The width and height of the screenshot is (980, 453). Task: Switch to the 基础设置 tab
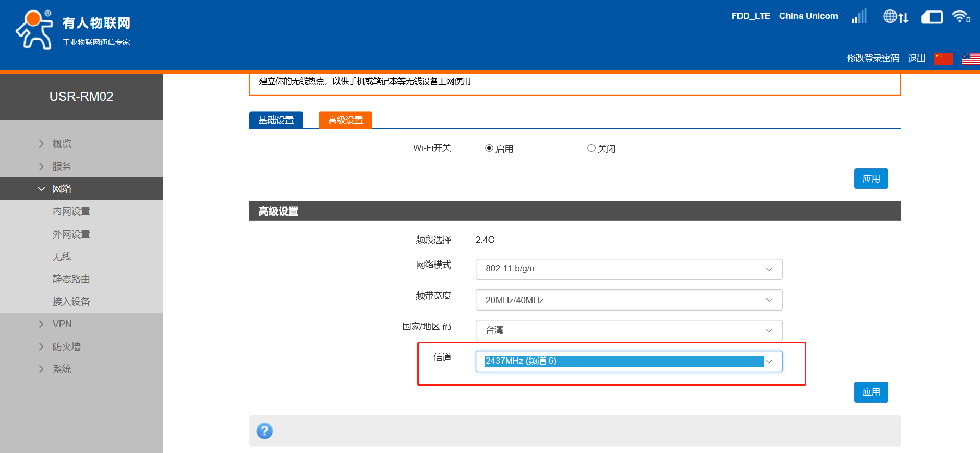pos(276,120)
